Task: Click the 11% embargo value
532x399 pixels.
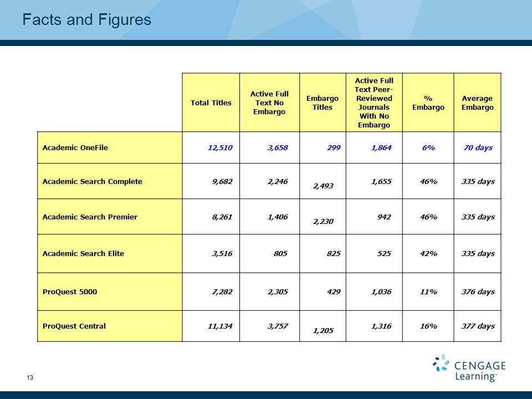Action: coord(428,292)
